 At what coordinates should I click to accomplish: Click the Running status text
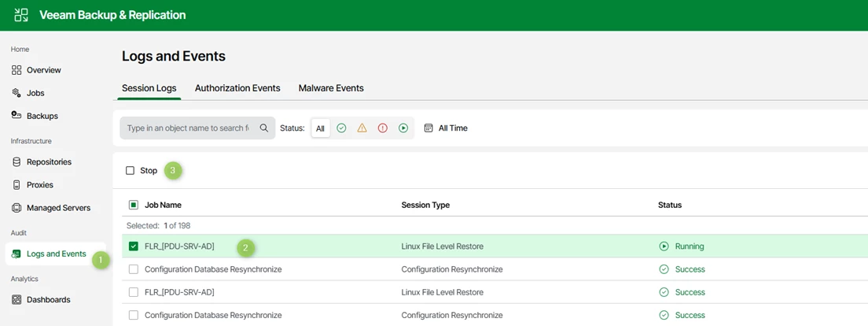(690, 246)
